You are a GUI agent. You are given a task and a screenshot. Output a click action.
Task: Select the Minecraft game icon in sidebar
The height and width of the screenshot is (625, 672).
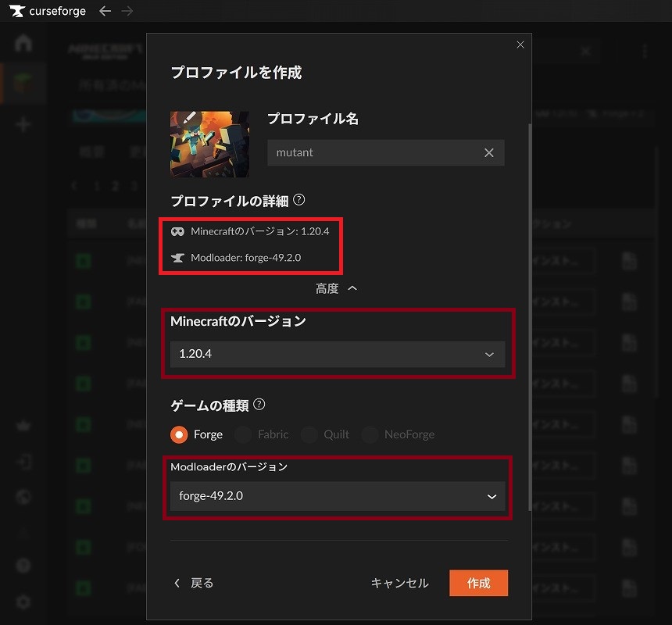tap(23, 83)
